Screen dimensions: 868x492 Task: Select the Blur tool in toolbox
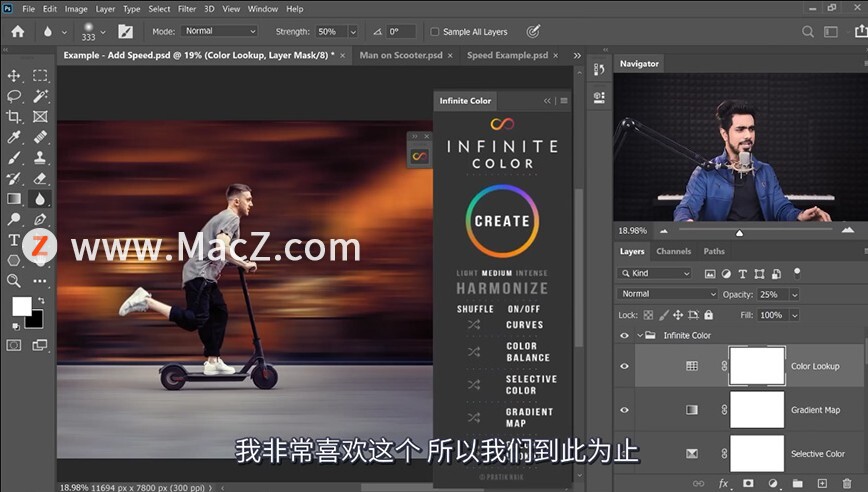tap(40, 199)
